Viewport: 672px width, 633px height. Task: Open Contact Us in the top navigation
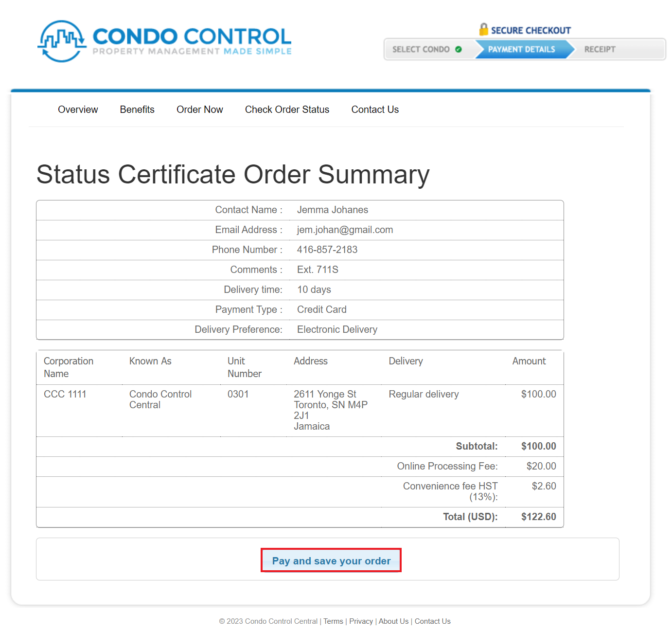pyautogui.click(x=375, y=109)
